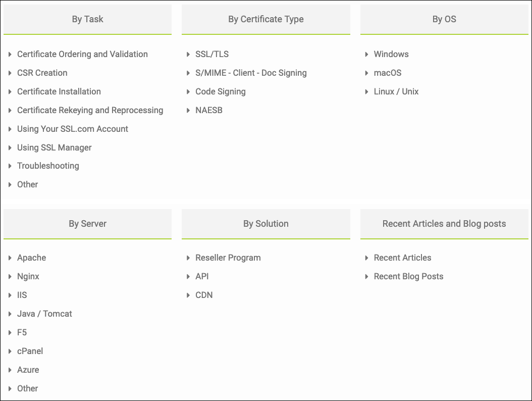Click the arrow icon beside Apache
The height and width of the screenshot is (401, 532).
(10, 258)
